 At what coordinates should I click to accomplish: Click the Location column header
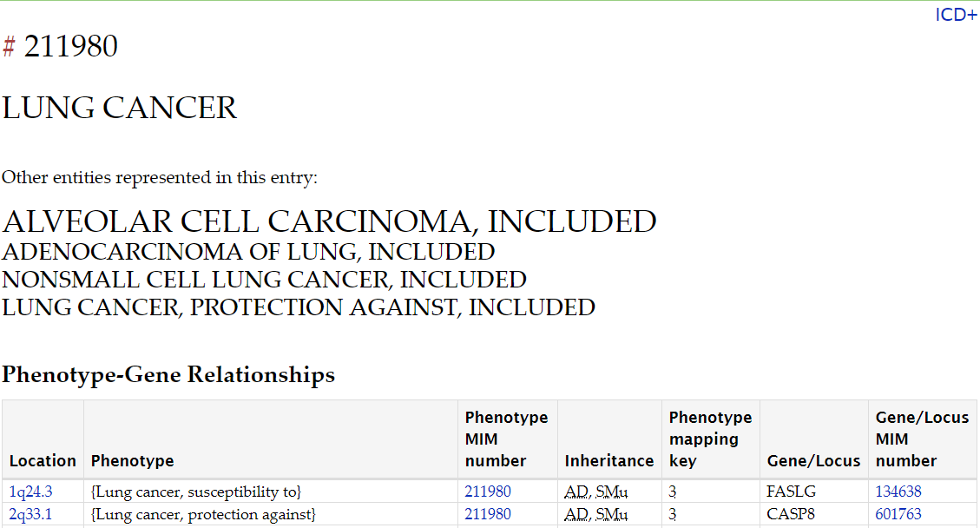tap(43, 461)
